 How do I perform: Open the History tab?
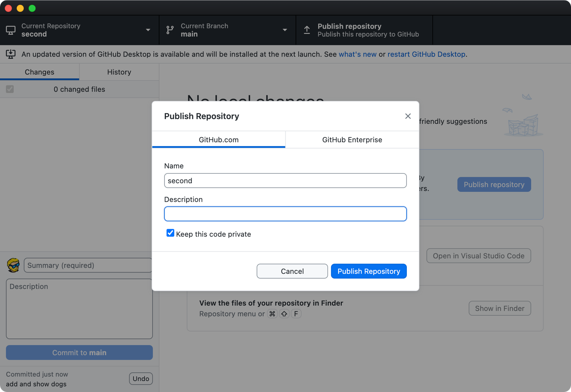[119, 72]
